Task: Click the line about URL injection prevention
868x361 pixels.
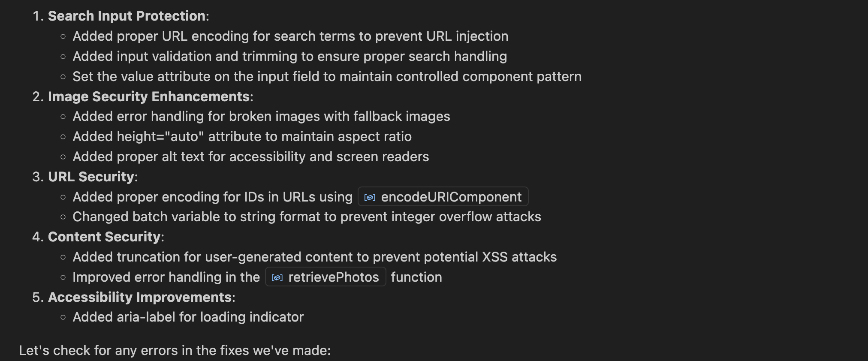Action: (290, 36)
